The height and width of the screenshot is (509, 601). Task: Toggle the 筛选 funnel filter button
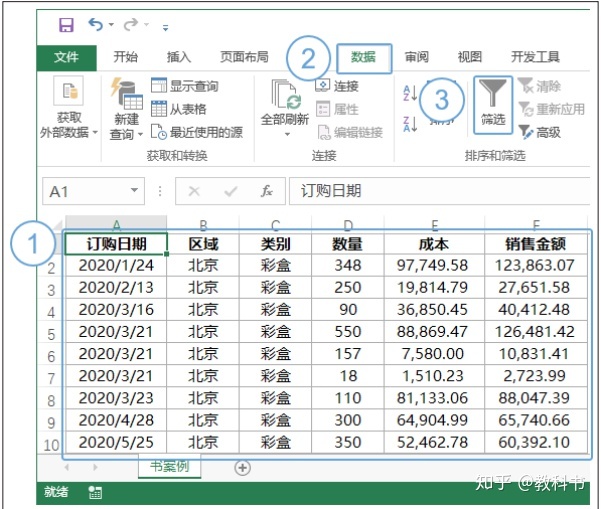[x=493, y=105]
